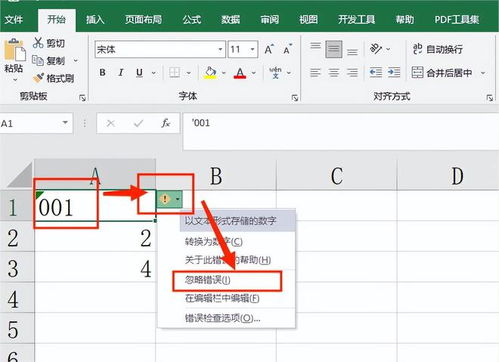Open the Paste options arrow

(x=15, y=80)
